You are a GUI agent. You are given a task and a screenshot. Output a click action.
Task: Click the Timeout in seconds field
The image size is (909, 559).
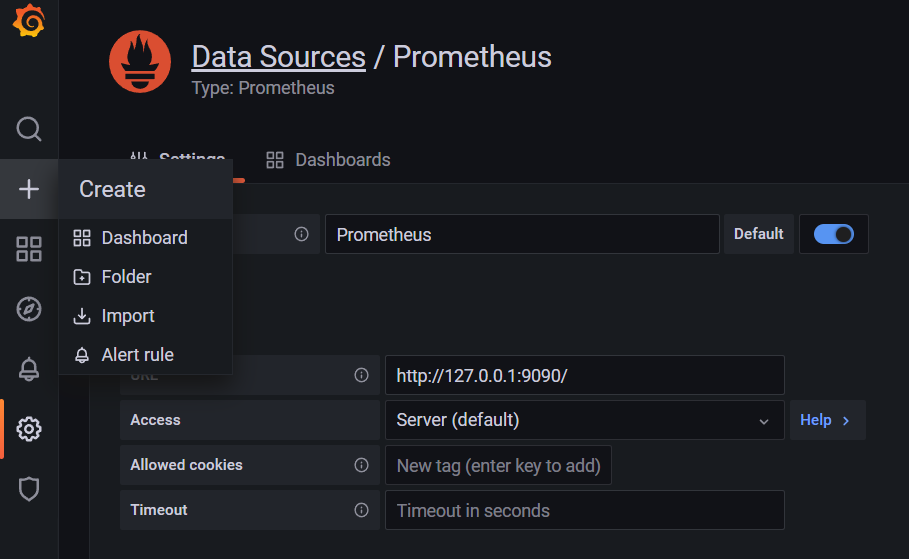pyautogui.click(x=584, y=510)
